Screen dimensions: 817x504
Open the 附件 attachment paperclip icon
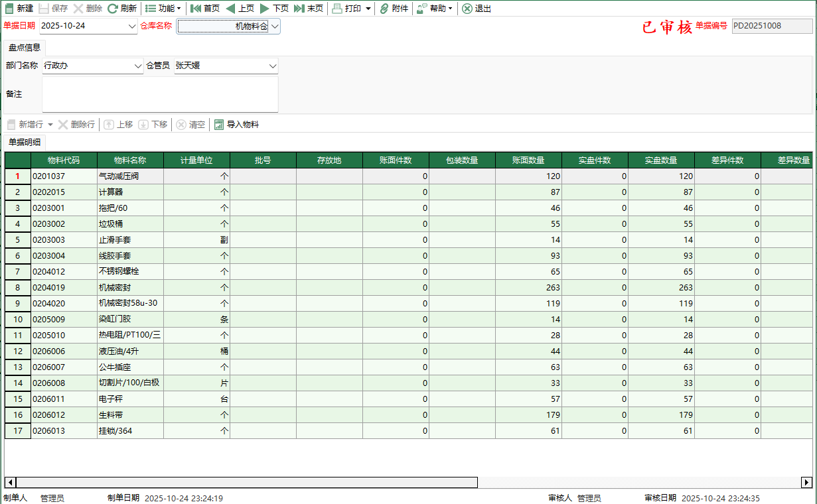point(384,9)
